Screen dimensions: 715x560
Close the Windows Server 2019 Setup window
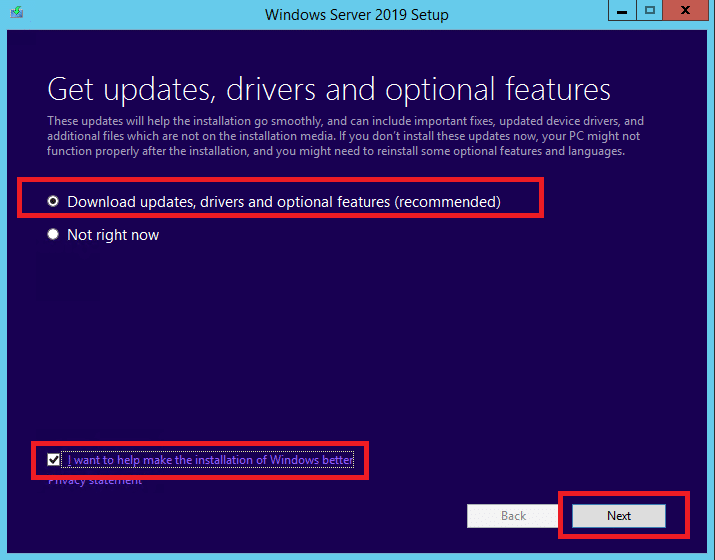685,10
